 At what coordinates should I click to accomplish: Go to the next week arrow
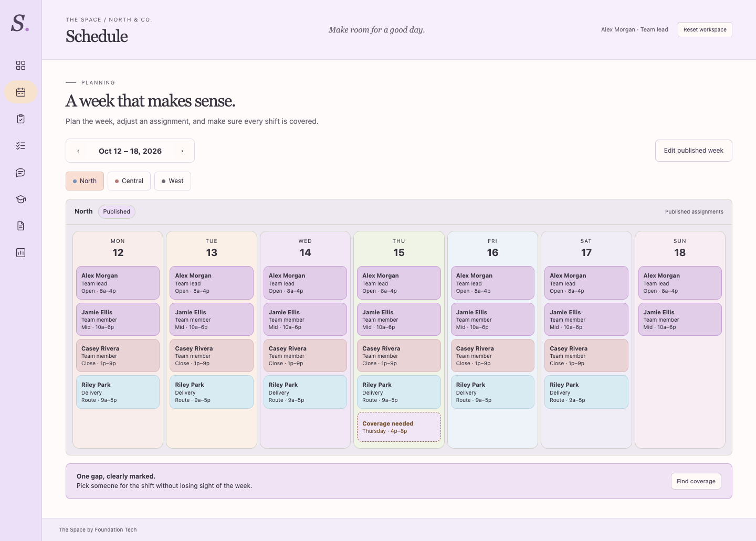pos(182,151)
